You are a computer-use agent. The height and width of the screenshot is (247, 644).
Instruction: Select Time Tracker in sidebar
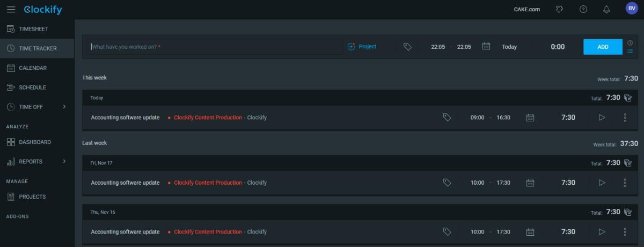click(37, 48)
